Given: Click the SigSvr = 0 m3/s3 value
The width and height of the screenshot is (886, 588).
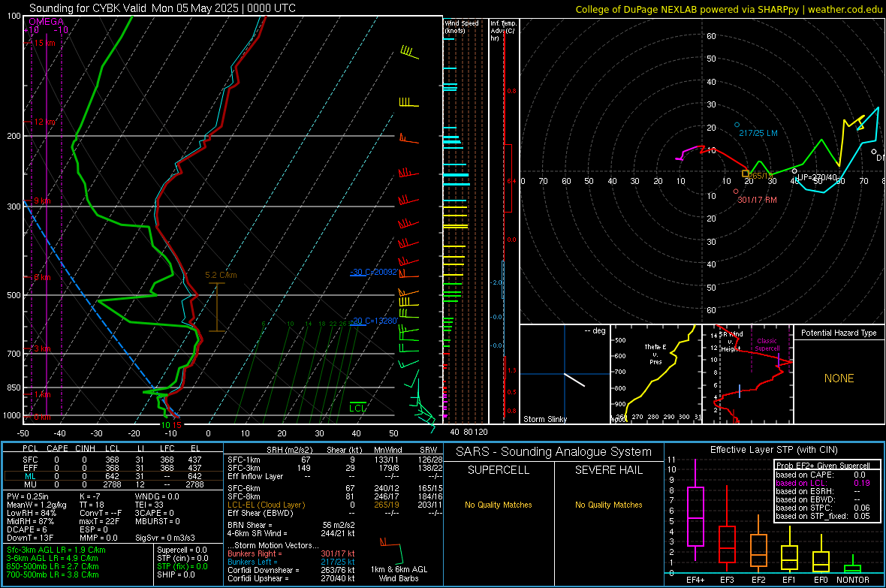Looking at the screenshot, I should point(165,538).
